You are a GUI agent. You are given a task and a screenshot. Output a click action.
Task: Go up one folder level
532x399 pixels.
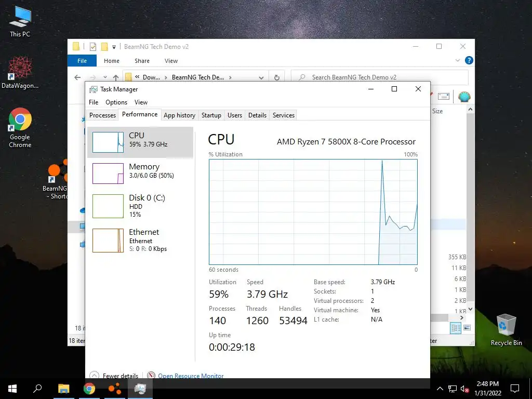116,77
